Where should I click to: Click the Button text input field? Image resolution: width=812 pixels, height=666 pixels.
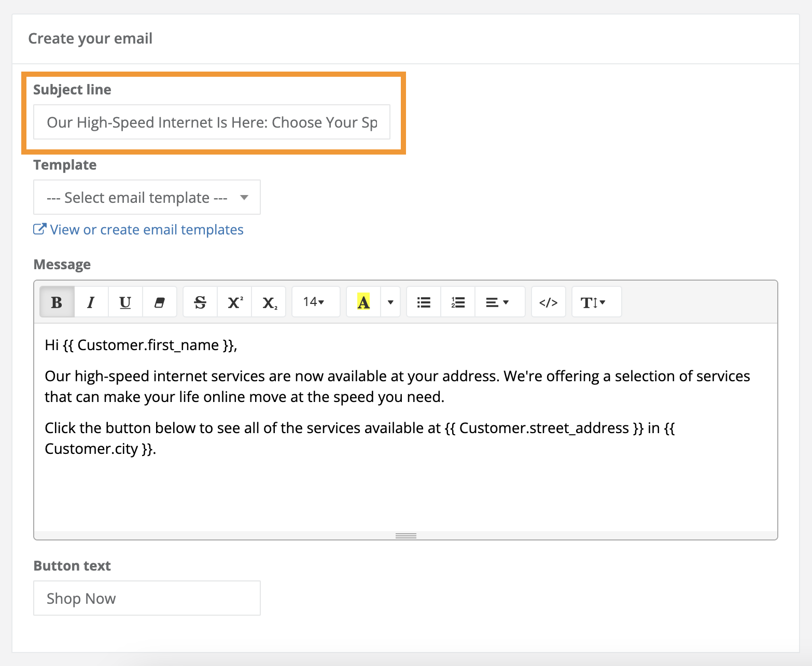(x=147, y=599)
